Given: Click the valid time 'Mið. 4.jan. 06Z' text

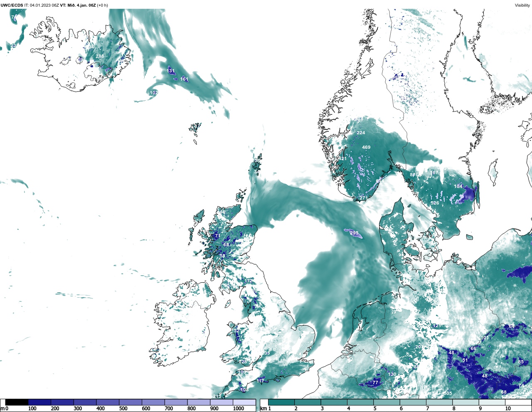Looking at the screenshot, I should coord(81,5).
